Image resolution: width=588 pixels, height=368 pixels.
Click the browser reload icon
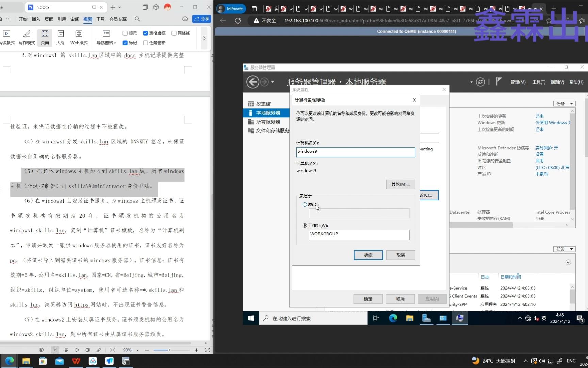coord(238,21)
